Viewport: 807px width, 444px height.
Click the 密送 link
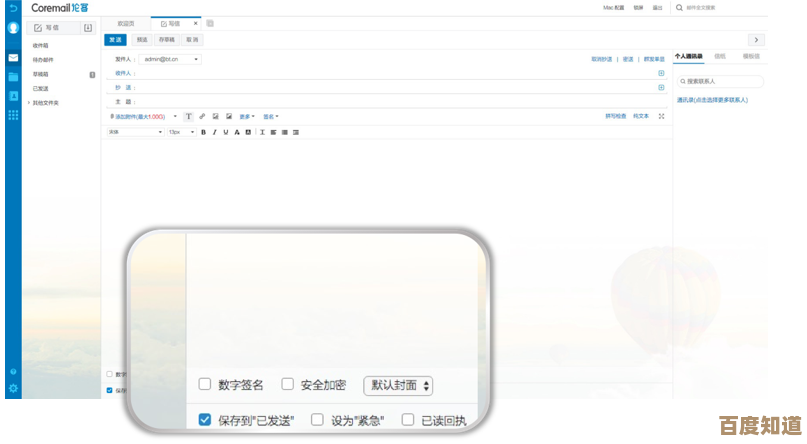[628, 59]
